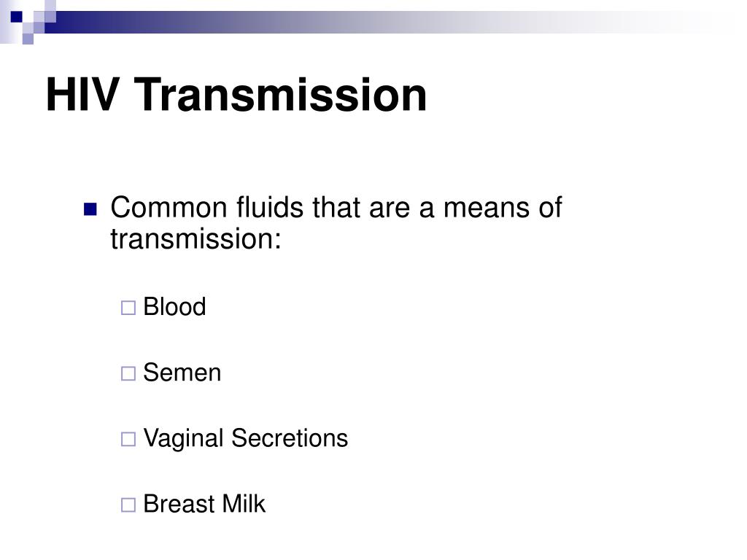747x560 pixels.
Task: Click the word means in the bullet text
Action: pos(486,208)
